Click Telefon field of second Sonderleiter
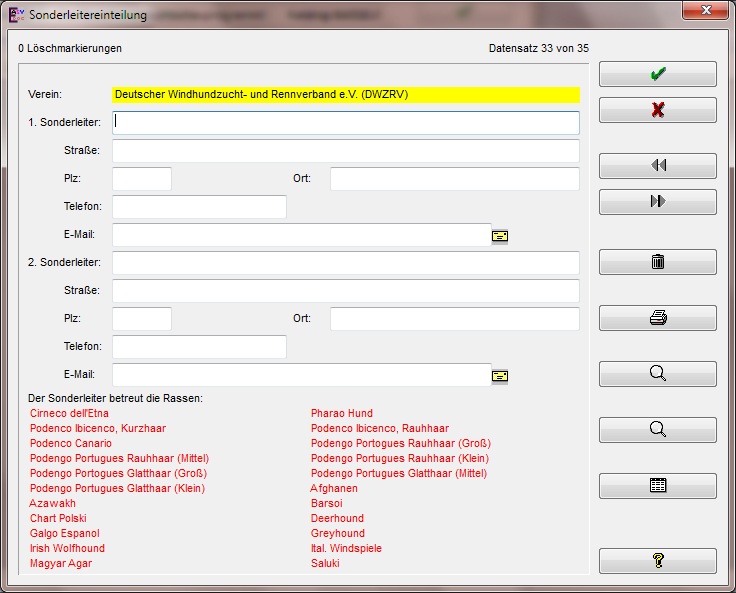This screenshot has height=593, width=736. tap(199, 347)
